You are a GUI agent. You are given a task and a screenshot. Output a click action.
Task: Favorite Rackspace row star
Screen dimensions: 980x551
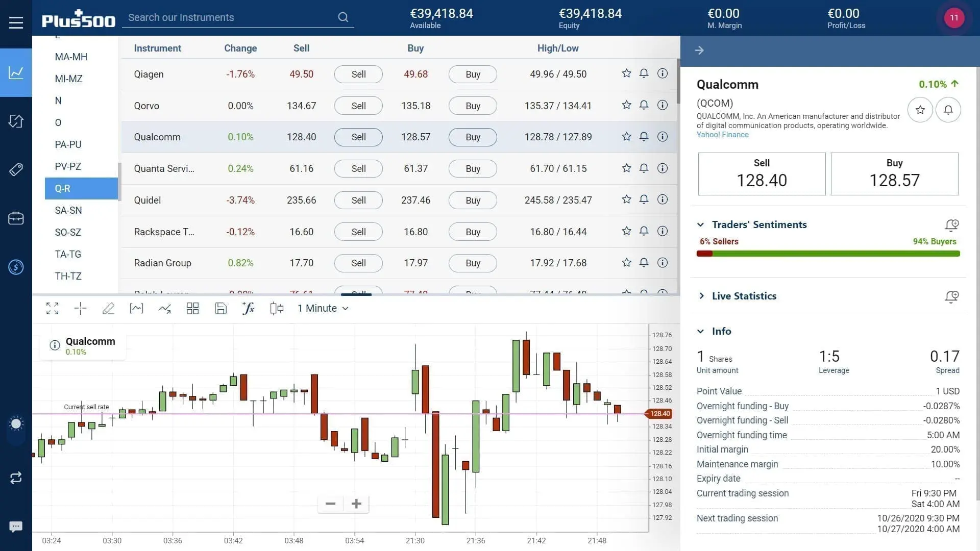click(626, 231)
